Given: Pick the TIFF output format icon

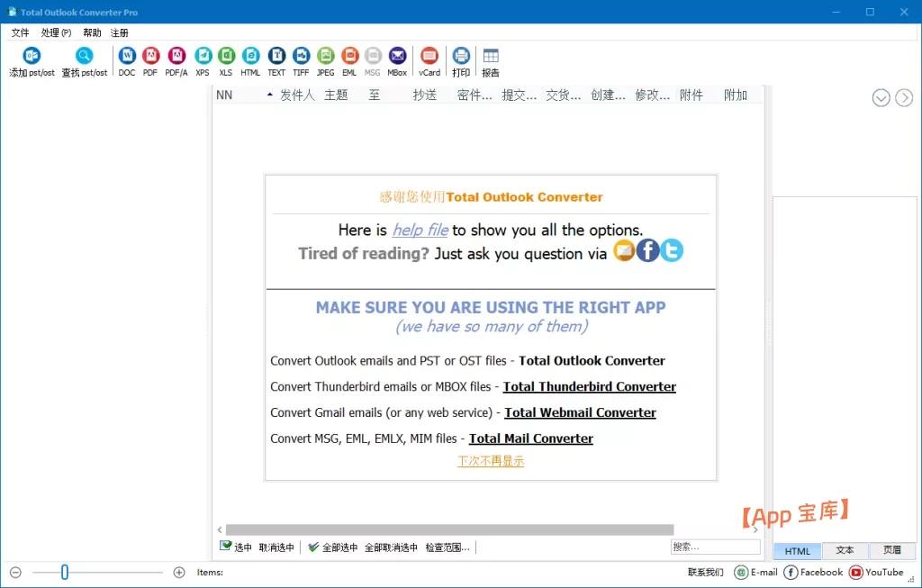Looking at the screenshot, I should point(301,57).
